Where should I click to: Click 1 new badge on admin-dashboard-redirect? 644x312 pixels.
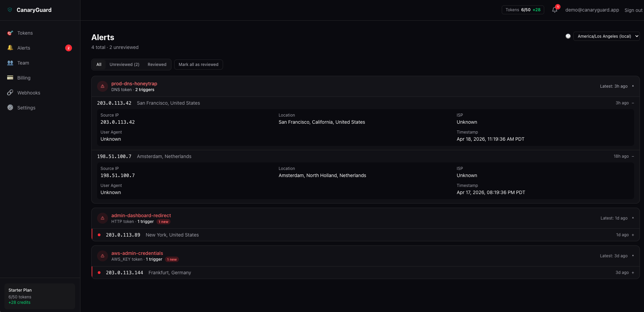coord(163,222)
